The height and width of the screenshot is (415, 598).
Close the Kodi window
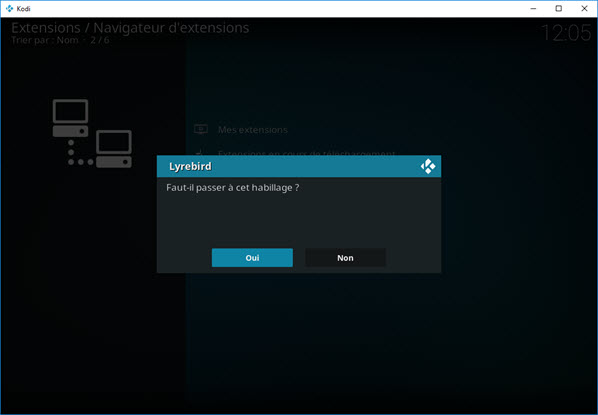584,8
